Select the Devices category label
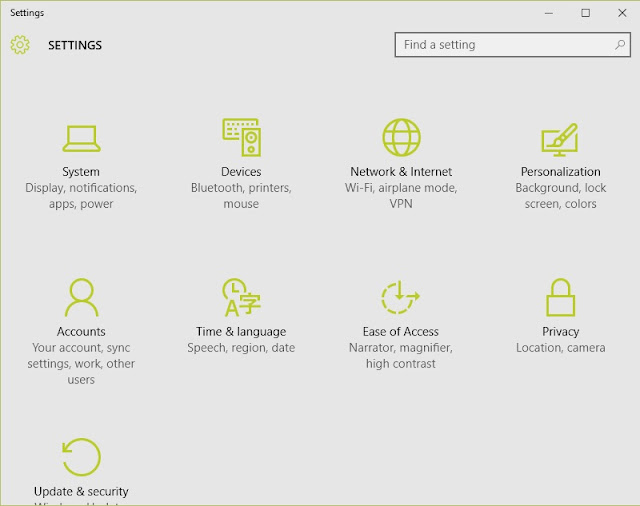 (x=241, y=172)
